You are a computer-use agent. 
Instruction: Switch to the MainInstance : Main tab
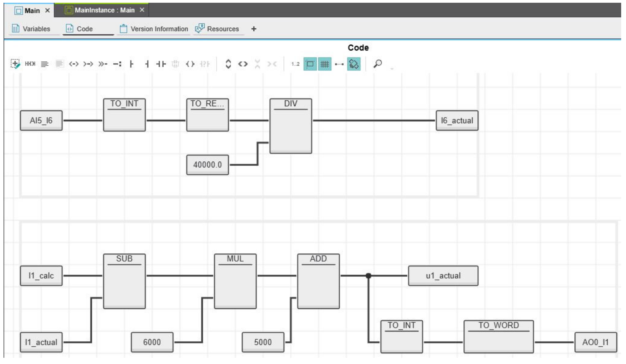[x=104, y=10]
